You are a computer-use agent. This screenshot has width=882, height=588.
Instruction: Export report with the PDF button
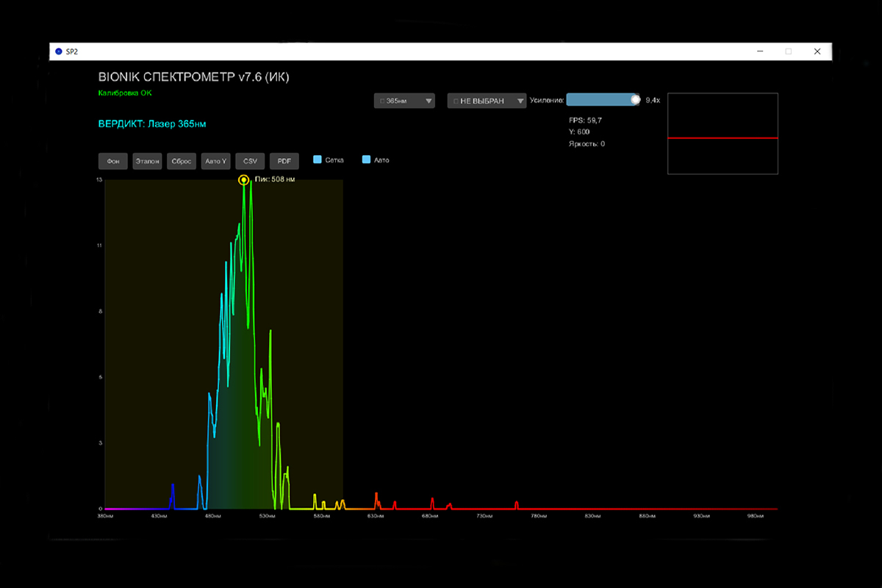(284, 161)
